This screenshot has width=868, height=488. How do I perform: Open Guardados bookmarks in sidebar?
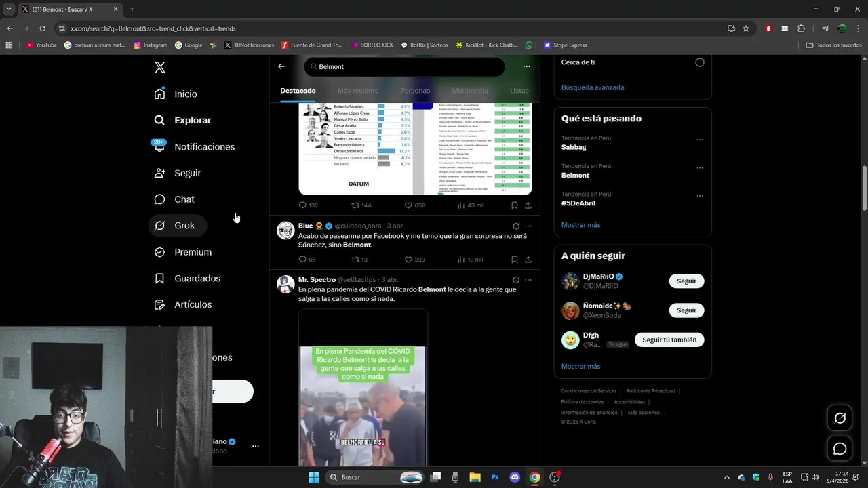tap(187, 279)
